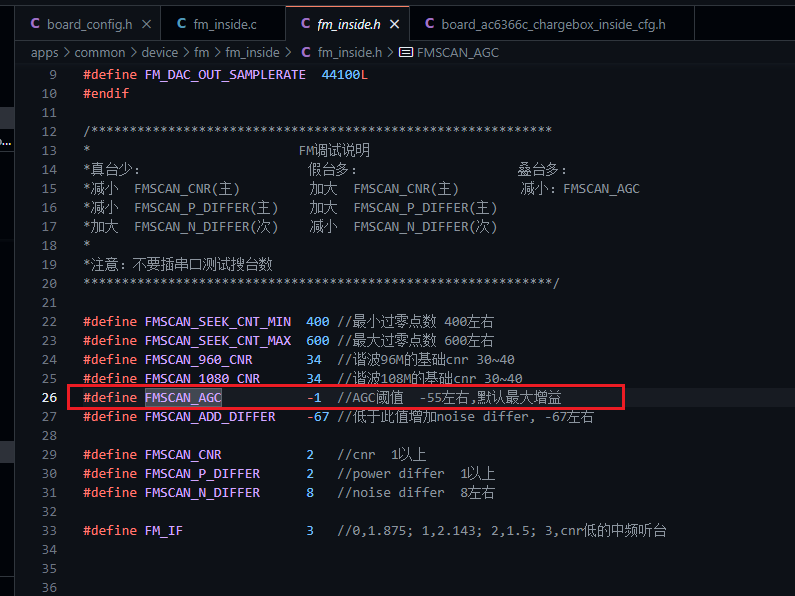Click FMSCAN_N_DIFFER identifier on line 31
The height and width of the screenshot is (596, 795).
click(x=202, y=493)
